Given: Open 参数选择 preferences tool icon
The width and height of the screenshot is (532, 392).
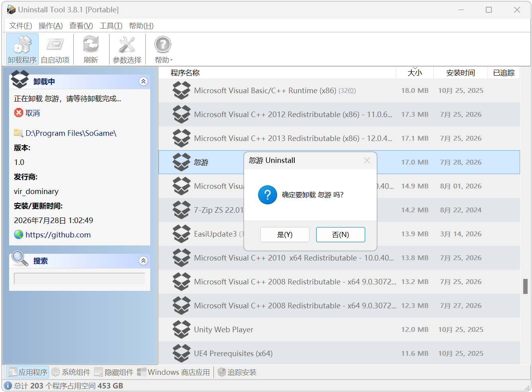Looking at the screenshot, I should click(x=127, y=45).
